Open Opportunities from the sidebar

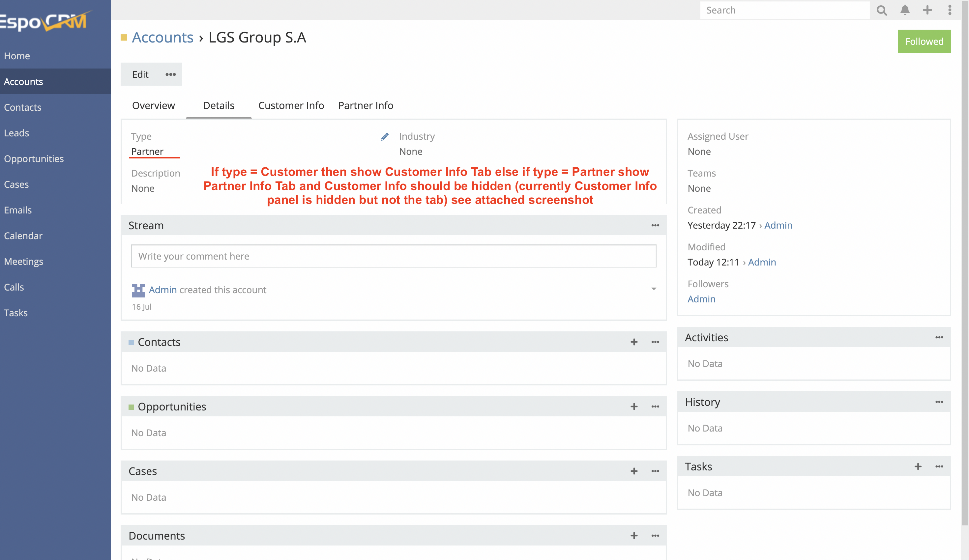pyautogui.click(x=34, y=158)
